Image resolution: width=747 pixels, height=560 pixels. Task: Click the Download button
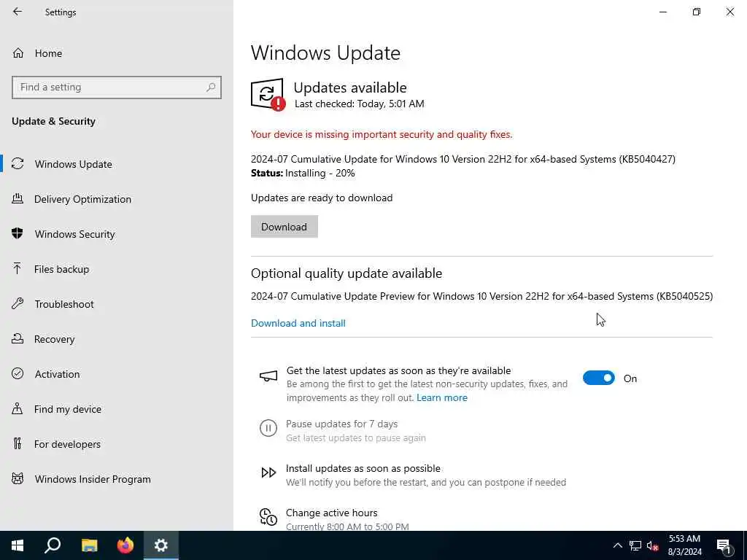[x=284, y=227]
